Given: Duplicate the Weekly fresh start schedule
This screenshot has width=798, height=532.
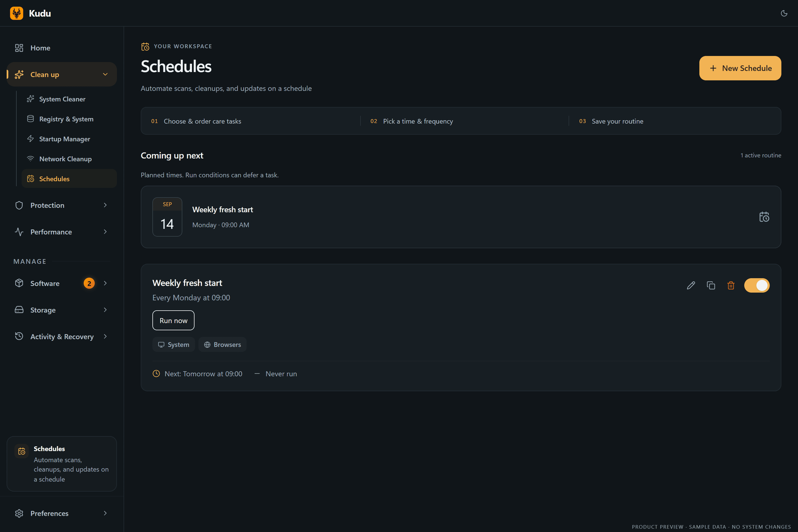Looking at the screenshot, I should point(711,285).
